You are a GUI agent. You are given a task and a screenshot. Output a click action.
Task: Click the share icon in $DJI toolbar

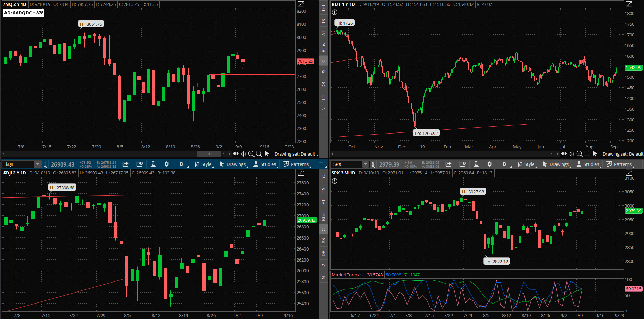125,164
